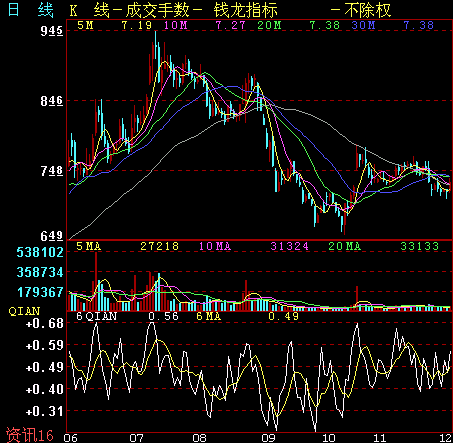
Task: Click the 钱龙指标 indicator title
Action: pyautogui.click(x=245, y=10)
